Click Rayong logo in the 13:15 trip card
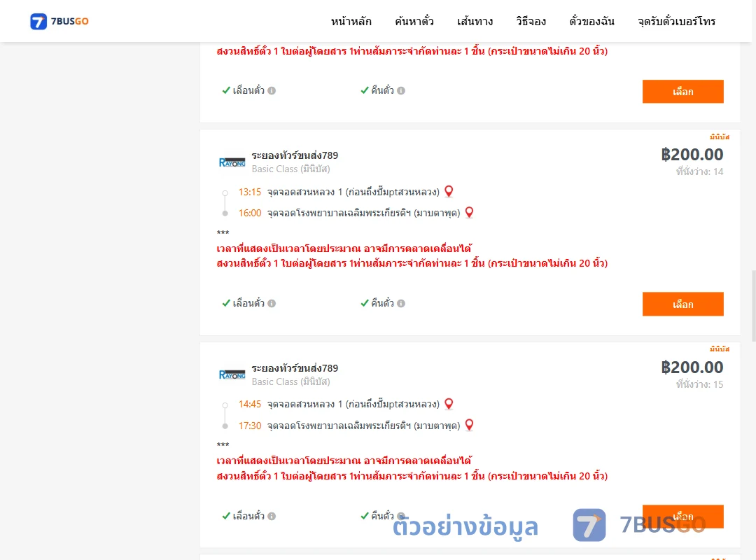The height and width of the screenshot is (560, 756). click(232, 162)
